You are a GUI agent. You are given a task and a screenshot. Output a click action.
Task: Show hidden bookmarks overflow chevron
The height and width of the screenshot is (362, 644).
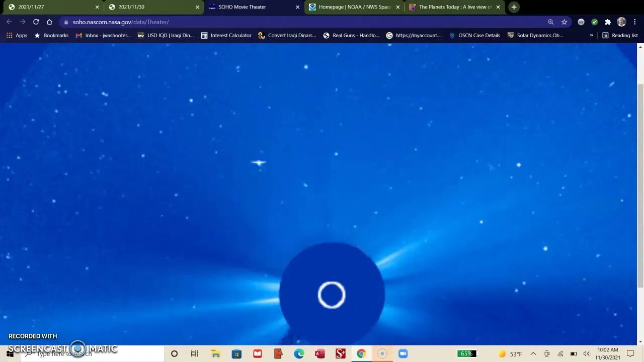tap(591, 36)
